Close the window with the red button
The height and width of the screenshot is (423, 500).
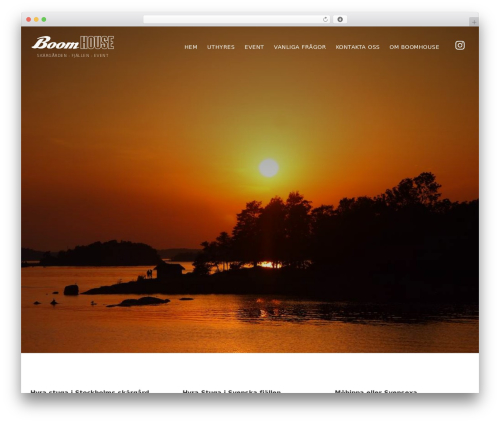[x=29, y=20]
